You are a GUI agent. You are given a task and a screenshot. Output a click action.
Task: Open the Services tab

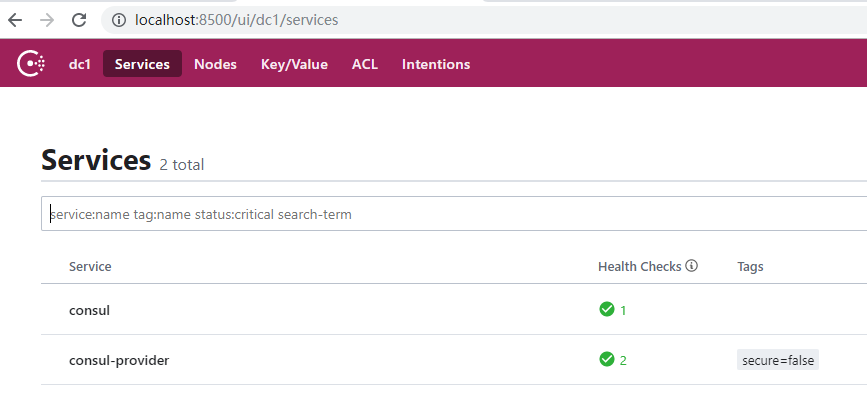coord(142,64)
